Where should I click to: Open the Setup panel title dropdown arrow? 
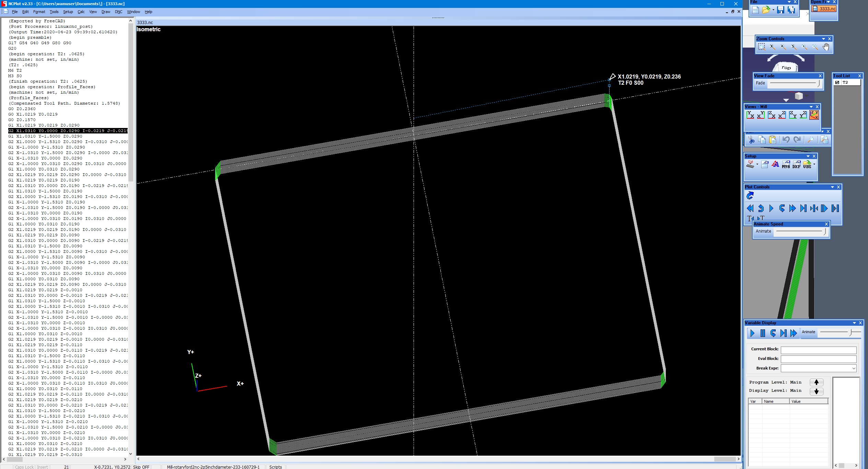[x=808, y=156]
